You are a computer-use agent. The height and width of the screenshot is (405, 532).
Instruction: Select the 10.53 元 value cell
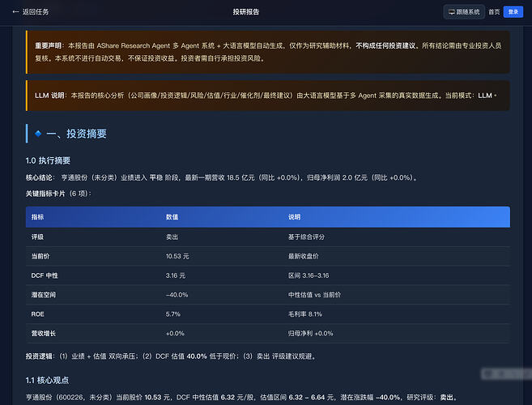pos(177,256)
